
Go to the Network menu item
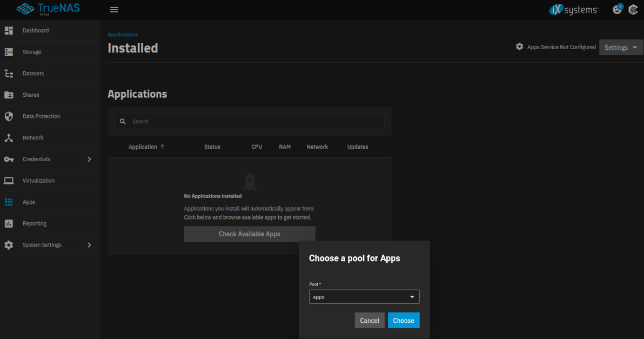tap(33, 138)
